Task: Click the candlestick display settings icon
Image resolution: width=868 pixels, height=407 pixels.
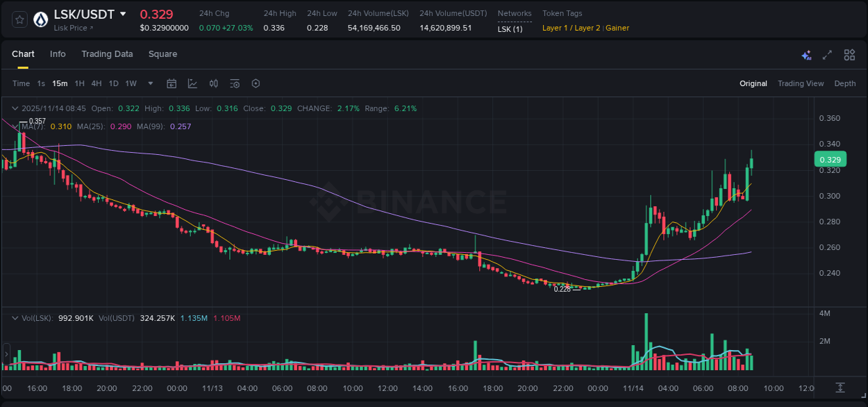Action: [213, 83]
